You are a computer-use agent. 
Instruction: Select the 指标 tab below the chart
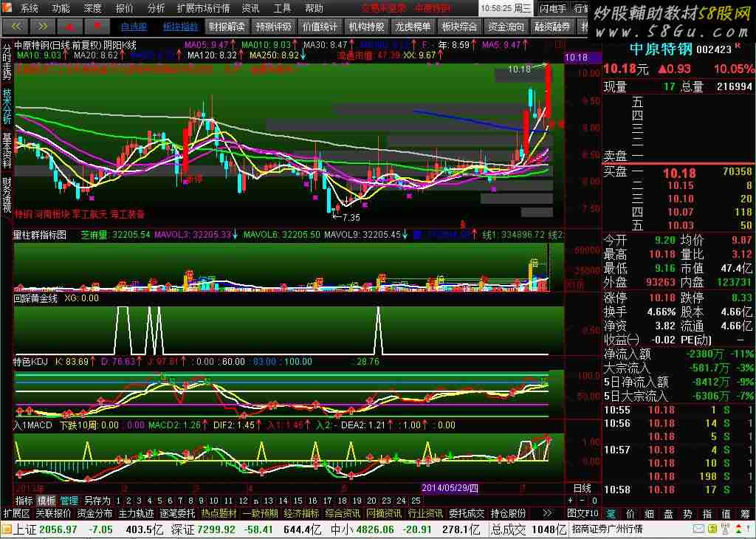coord(24,501)
